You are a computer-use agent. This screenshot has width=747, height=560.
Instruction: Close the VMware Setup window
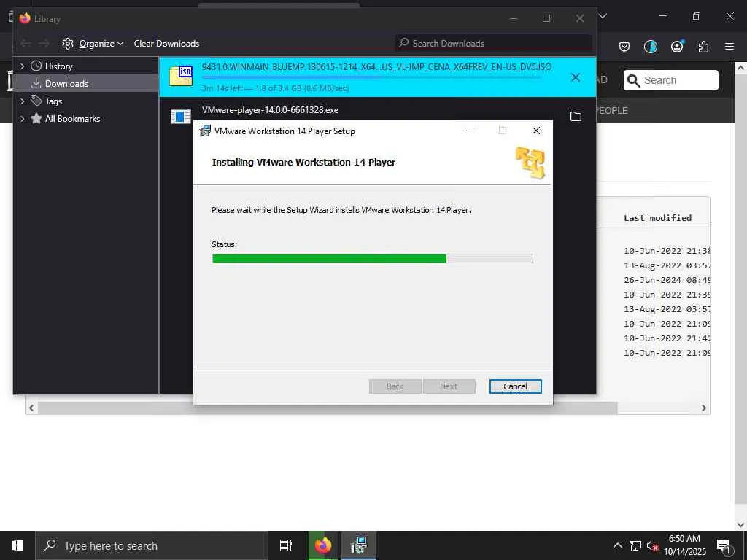536,131
